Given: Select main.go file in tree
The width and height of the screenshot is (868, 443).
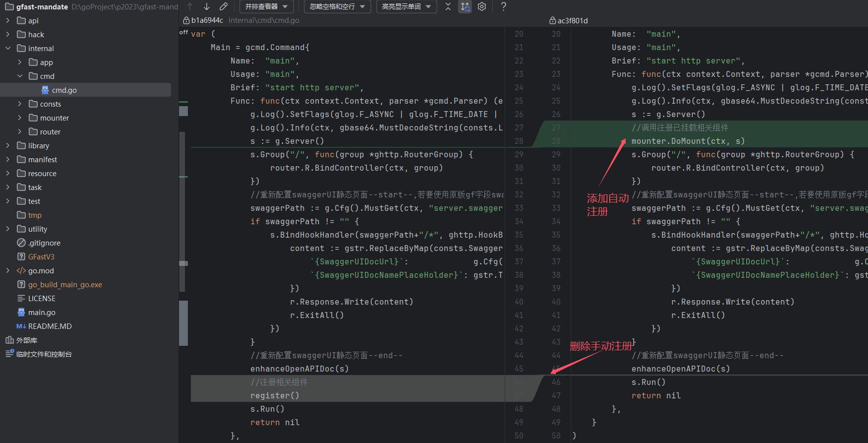Looking at the screenshot, I should 42,312.
